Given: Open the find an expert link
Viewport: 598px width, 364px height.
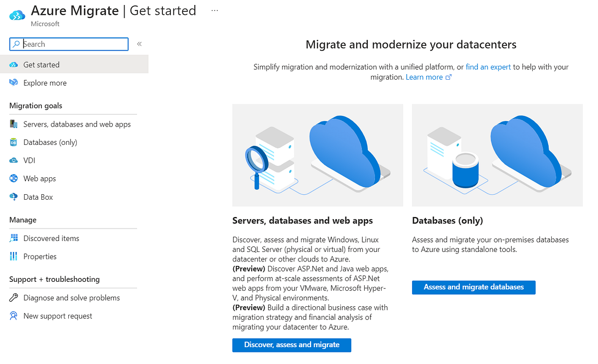Looking at the screenshot, I should 488,66.
